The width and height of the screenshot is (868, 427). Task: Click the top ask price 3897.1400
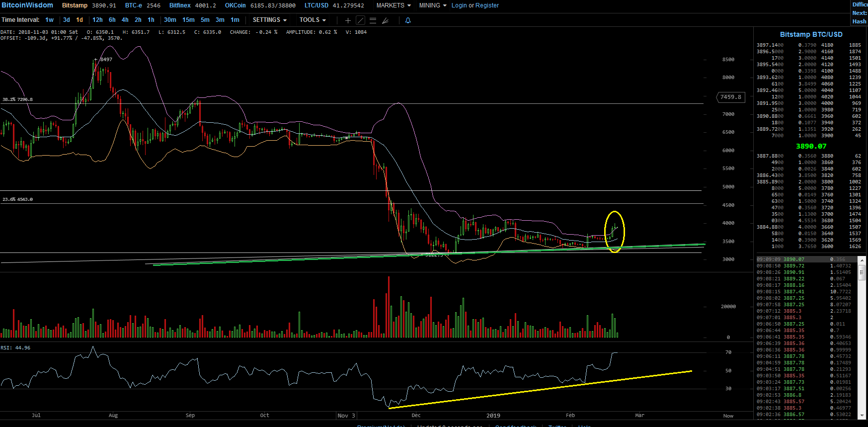point(770,45)
